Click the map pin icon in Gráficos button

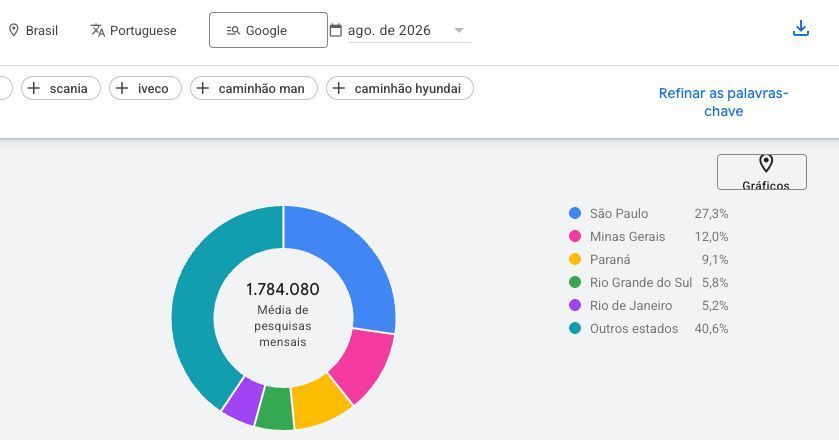(x=766, y=163)
